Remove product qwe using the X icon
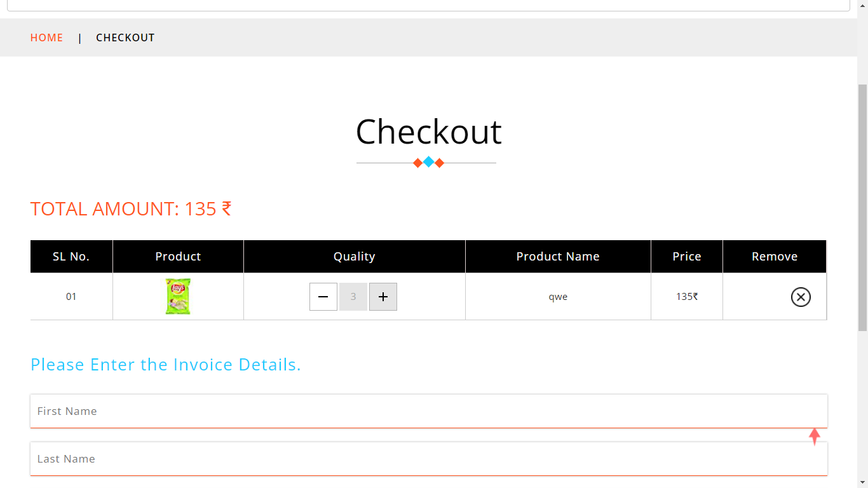Viewport: 868px width, 488px height. pos(800,297)
